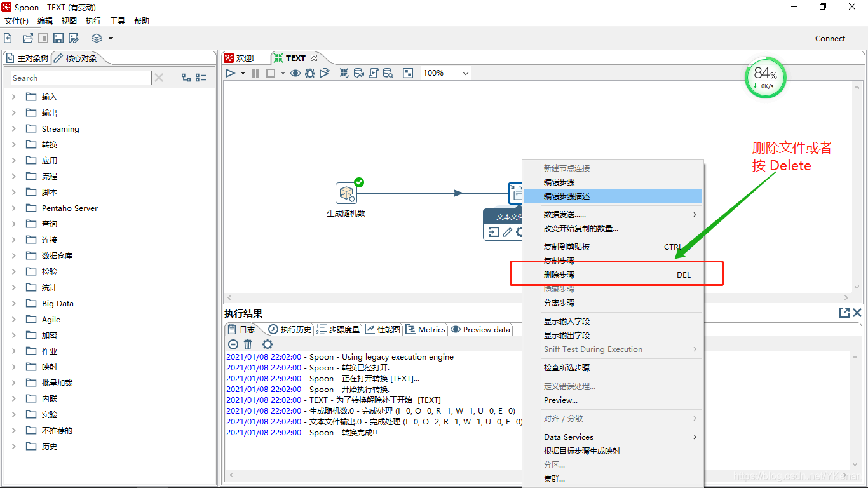The width and height of the screenshot is (868, 488).
Task: Expand the Streaming folder
Action: click(x=14, y=128)
